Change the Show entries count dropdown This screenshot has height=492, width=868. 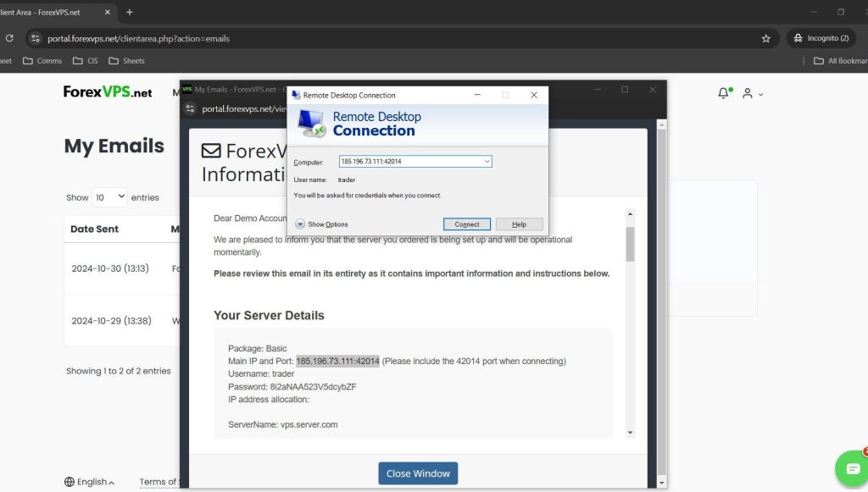109,197
